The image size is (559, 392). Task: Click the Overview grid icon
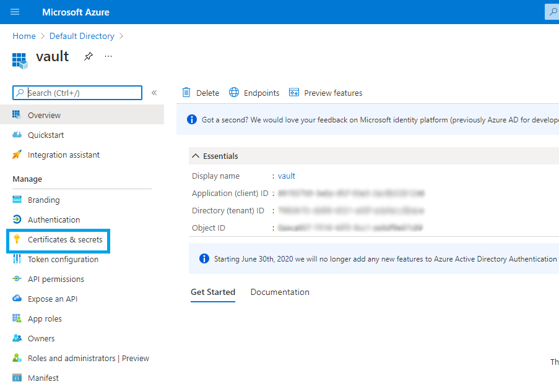coord(16,114)
